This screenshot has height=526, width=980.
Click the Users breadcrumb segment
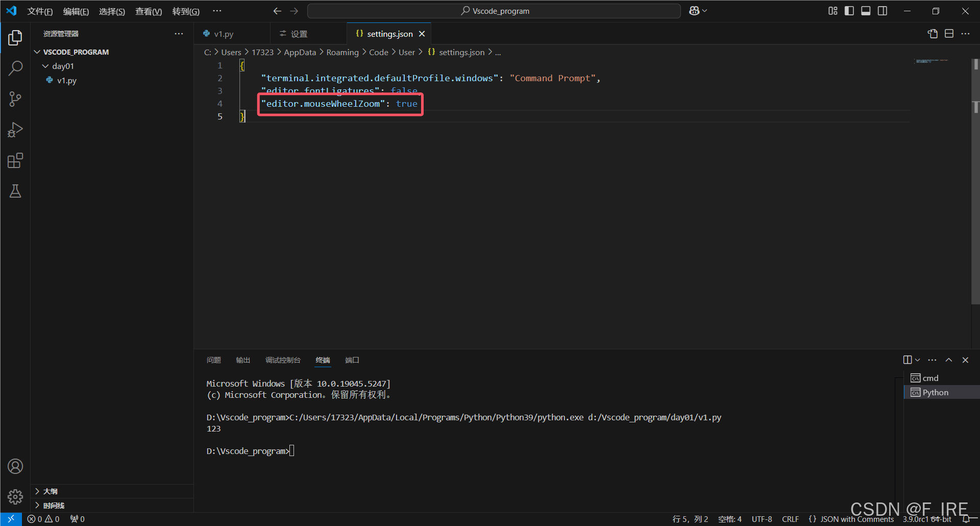click(231, 52)
